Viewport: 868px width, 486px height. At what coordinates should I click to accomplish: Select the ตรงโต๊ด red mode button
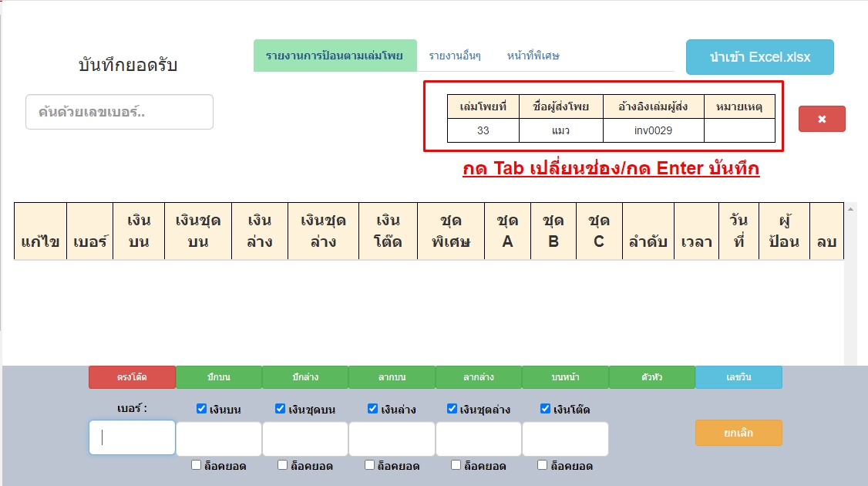[132, 377]
